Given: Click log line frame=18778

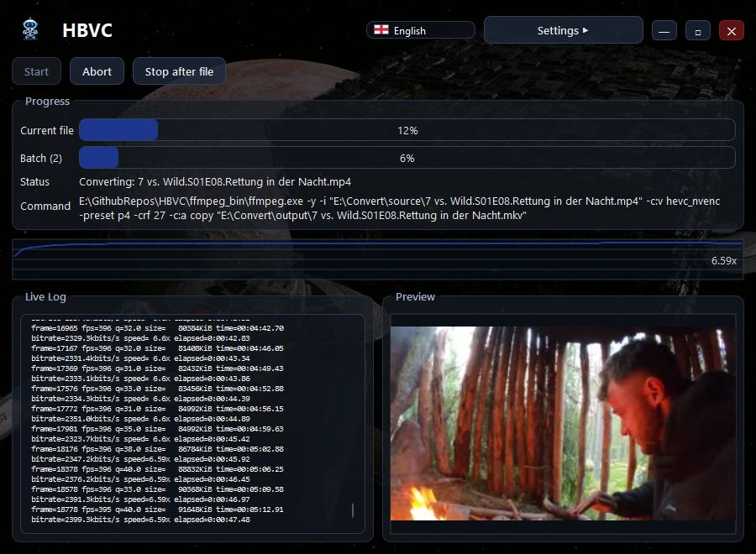Looking at the screenshot, I should (158, 510).
